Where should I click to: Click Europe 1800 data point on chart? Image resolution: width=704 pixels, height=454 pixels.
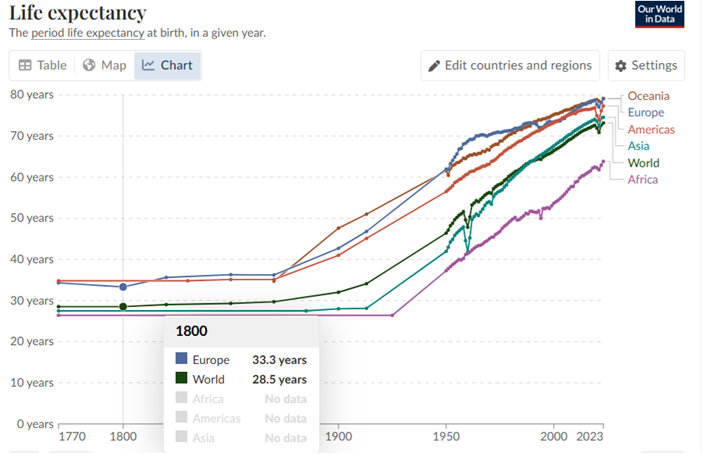[x=123, y=287]
